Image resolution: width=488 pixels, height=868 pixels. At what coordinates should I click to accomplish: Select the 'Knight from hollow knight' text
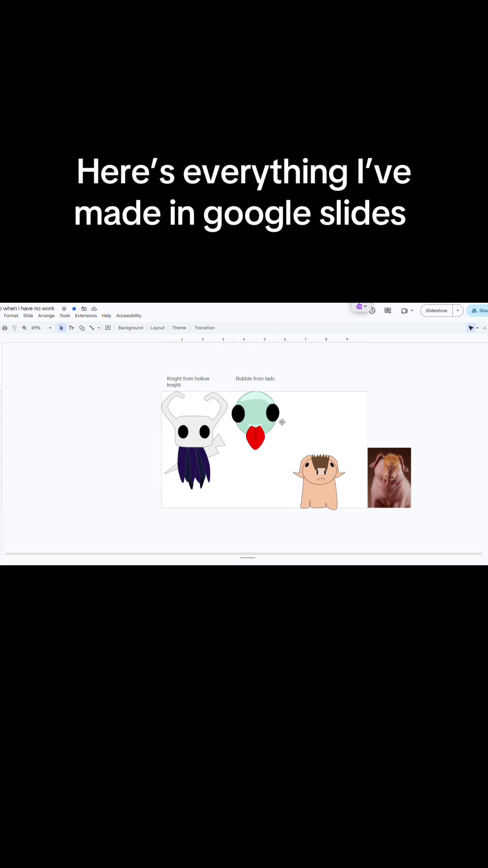tap(188, 382)
